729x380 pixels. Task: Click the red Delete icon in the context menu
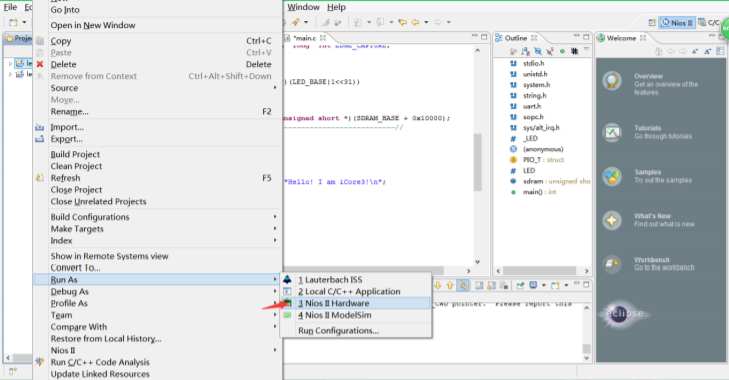40,64
